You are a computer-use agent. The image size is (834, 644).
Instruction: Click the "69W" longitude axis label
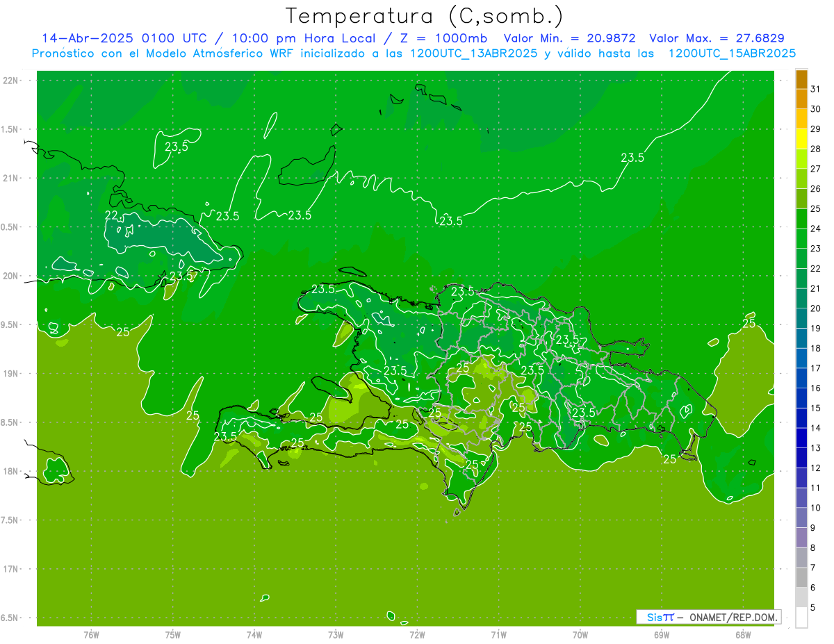coord(662,634)
